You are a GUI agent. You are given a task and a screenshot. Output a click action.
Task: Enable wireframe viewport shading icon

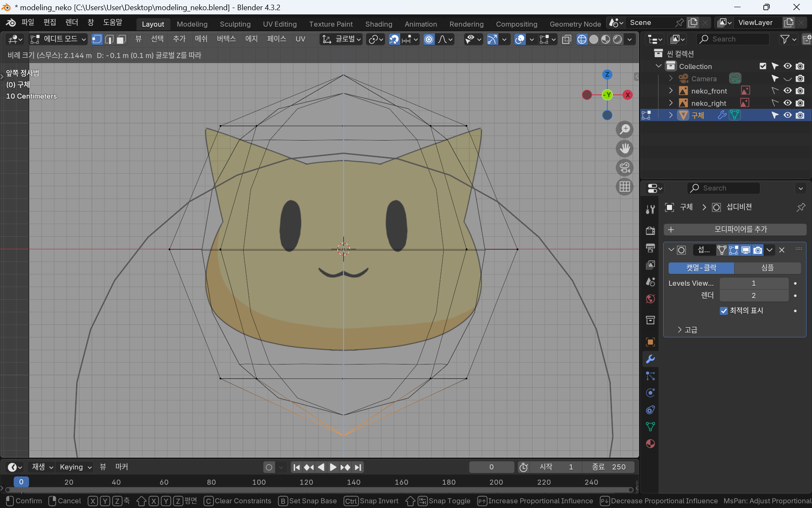pos(582,39)
